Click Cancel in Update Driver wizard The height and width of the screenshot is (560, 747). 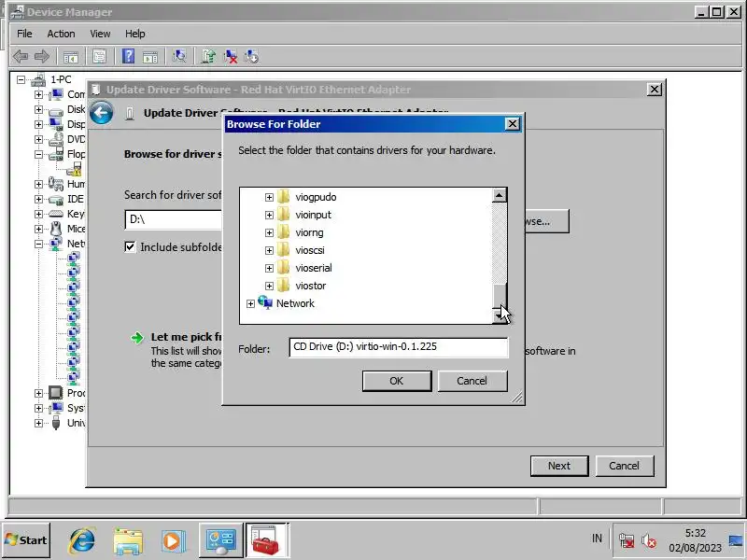624,466
